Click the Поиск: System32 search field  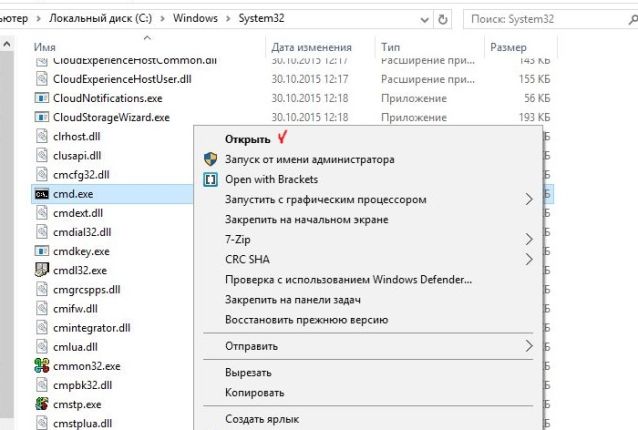click(547, 19)
